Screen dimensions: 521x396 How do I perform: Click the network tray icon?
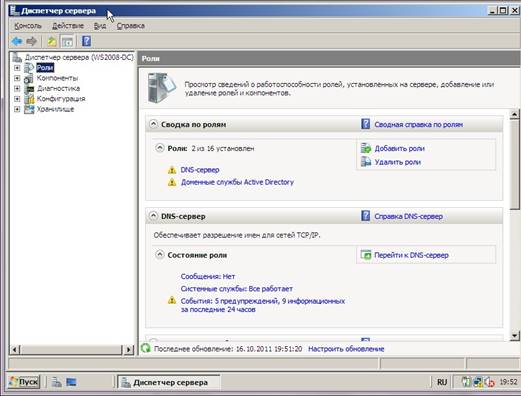(x=478, y=382)
